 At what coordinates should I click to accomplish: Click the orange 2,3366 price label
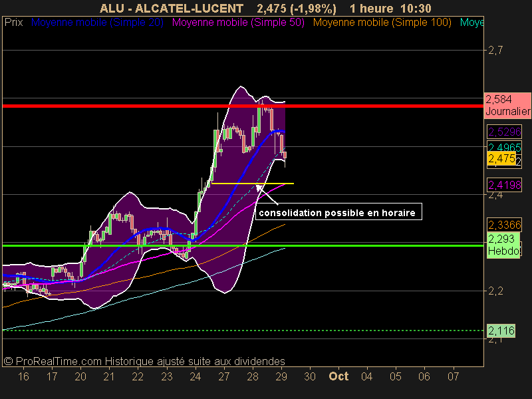click(x=504, y=225)
